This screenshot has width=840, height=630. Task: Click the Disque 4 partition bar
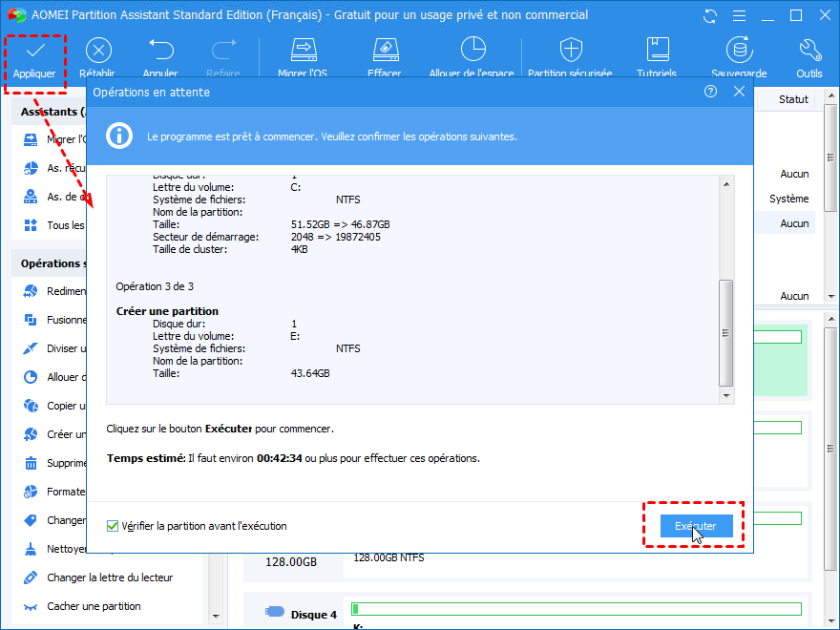tap(577, 609)
